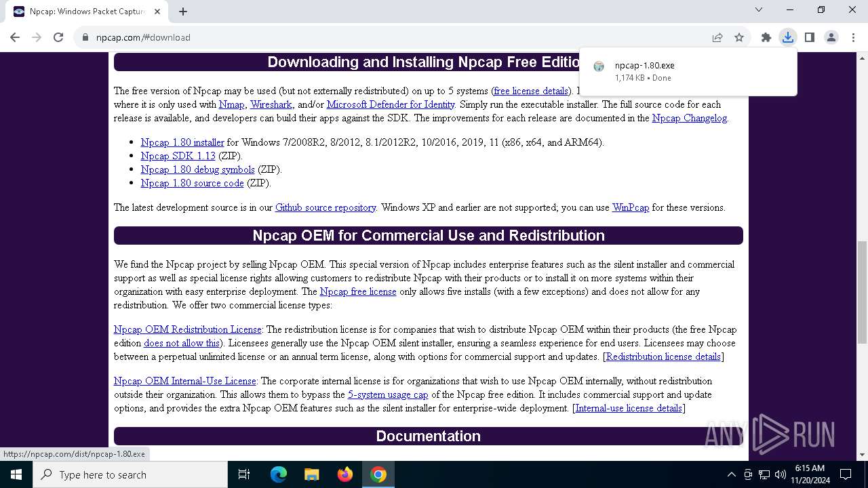Viewport: 868px width, 488px height.
Task: Open the Chrome three-dot menu
Action: tap(853, 37)
